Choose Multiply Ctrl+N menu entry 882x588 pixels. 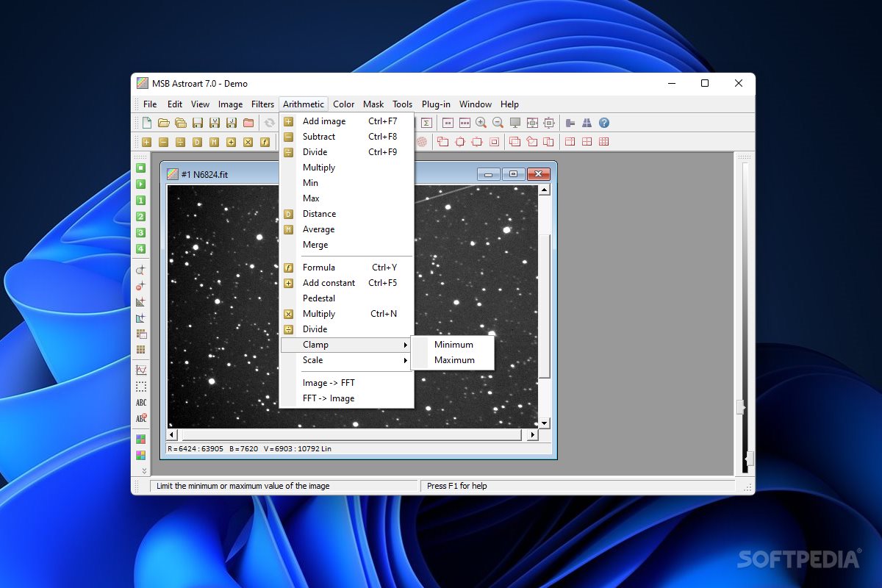click(x=347, y=314)
